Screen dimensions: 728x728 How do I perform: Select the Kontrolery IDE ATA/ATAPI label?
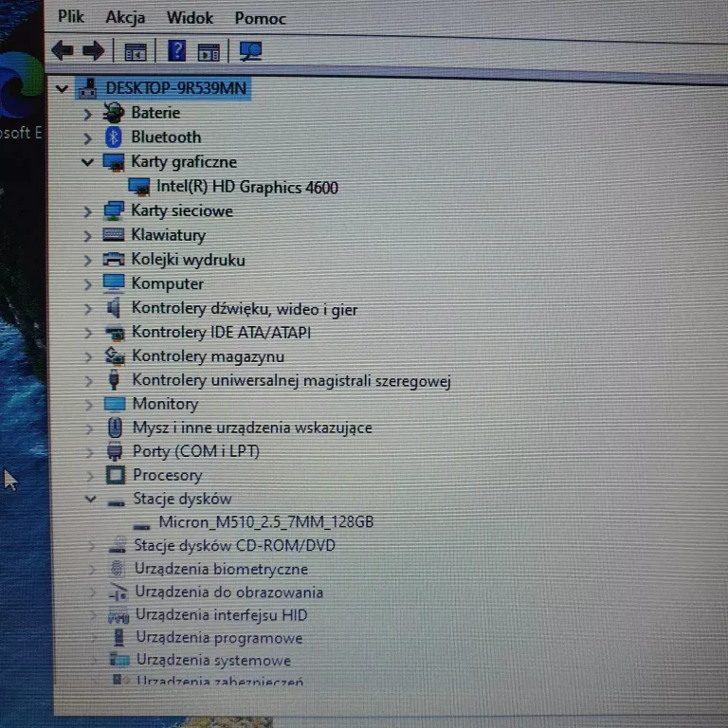[221, 333]
